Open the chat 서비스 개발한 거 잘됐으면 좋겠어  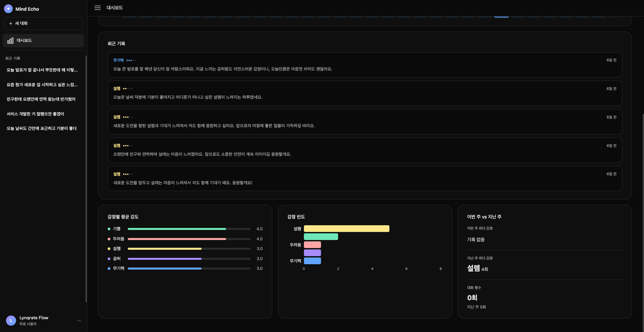click(35, 114)
